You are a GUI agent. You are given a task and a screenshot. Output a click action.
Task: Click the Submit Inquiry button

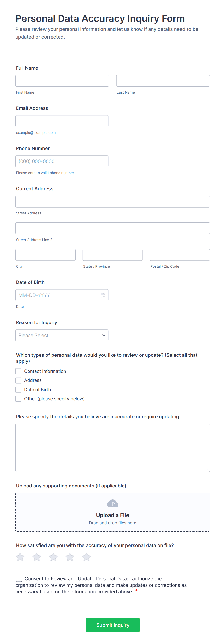coord(113,625)
